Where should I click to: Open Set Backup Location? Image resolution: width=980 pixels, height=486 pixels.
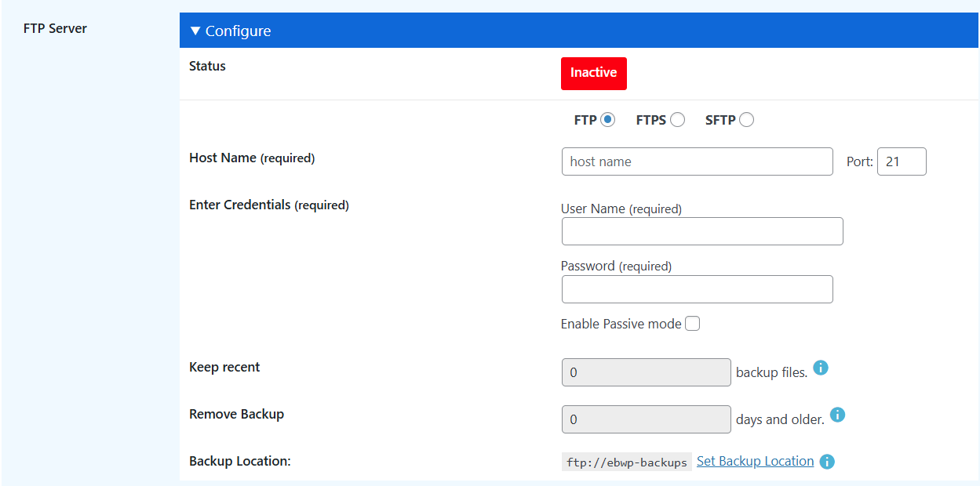pos(755,461)
